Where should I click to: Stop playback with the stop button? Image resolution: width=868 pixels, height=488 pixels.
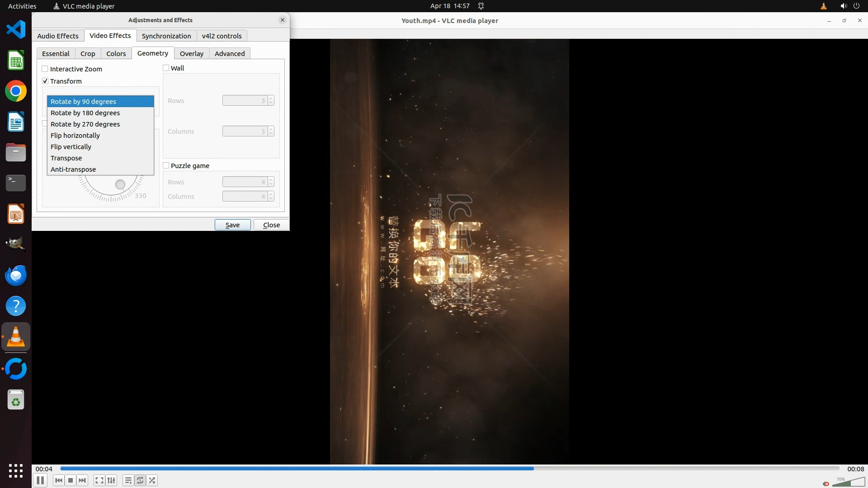[71, 480]
